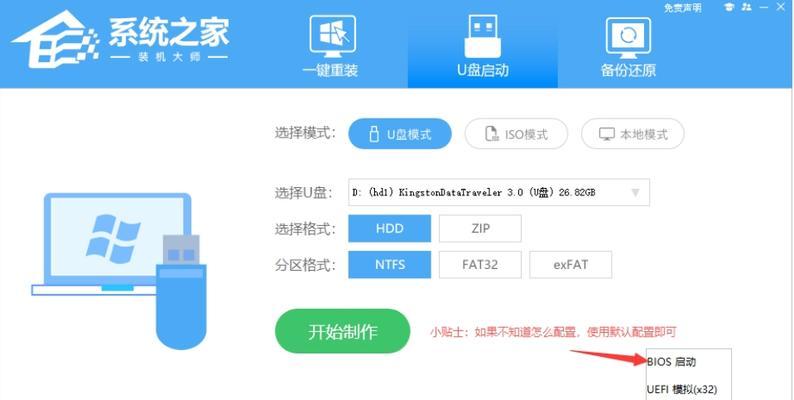Click the USB drive icon above U盘启动

click(x=482, y=35)
